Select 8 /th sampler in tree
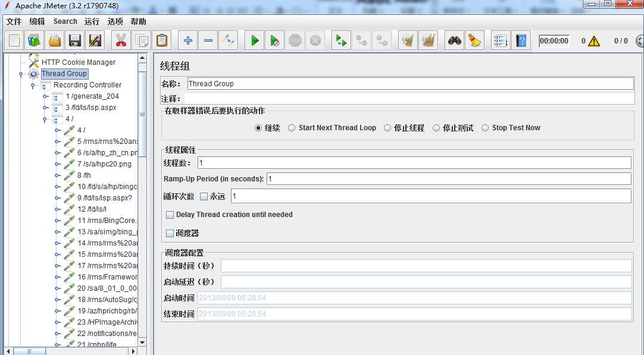This screenshot has height=355, width=644. [x=84, y=175]
